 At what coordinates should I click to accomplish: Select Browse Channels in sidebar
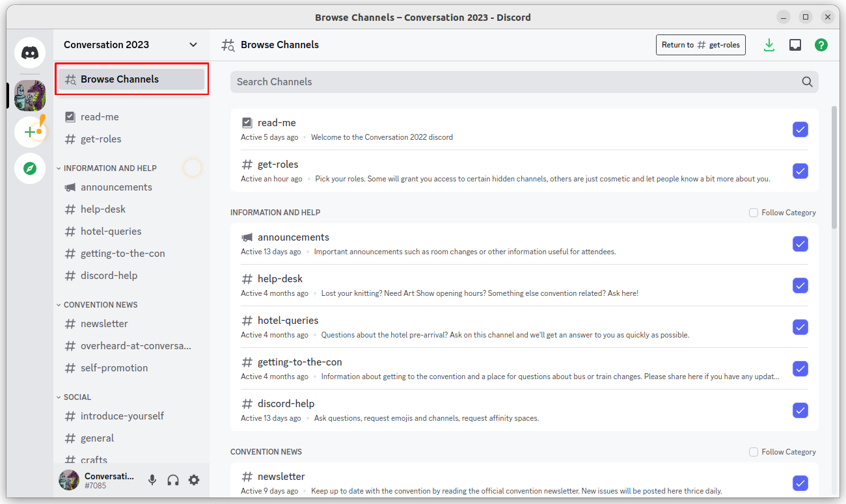[x=131, y=79]
